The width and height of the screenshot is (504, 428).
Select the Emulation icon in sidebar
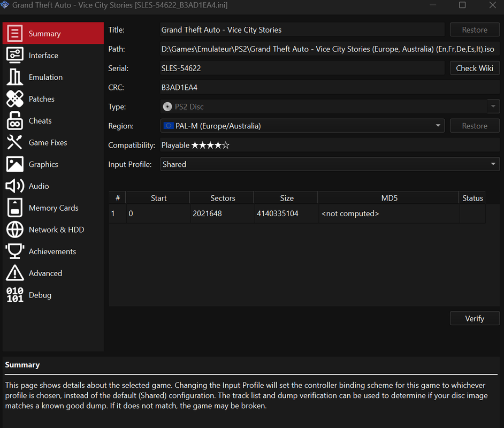point(15,77)
